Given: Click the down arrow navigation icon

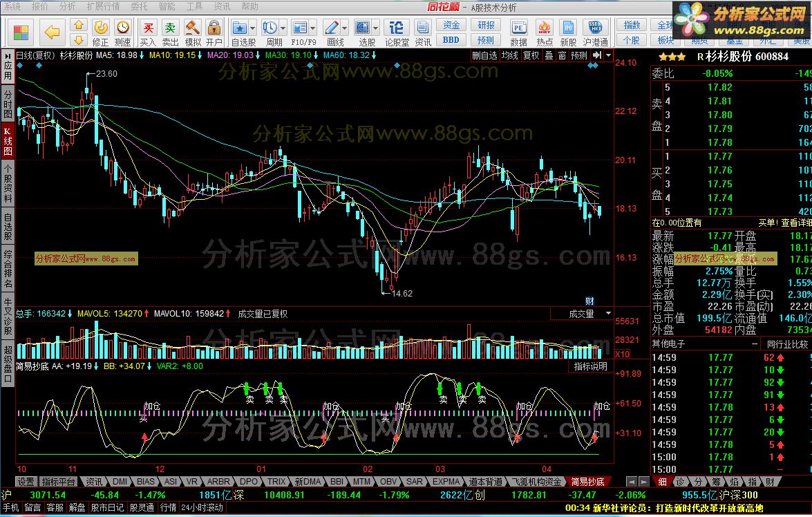Looking at the screenshot, I should [78, 40].
